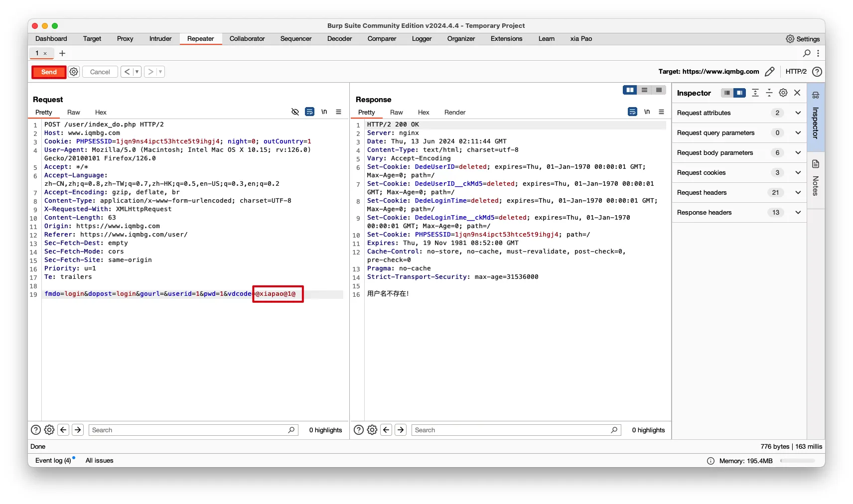Image resolution: width=853 pixels, height=504 pixels.
Task: Open the history-back dropdown arrow
Action: pyautogui.click(x=137, y=72)
